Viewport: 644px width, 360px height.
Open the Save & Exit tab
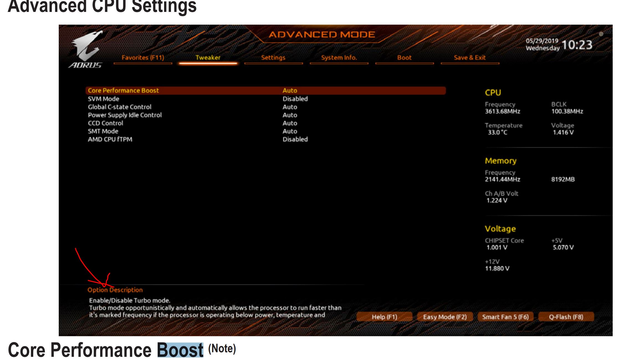click(x=469, y=58)
